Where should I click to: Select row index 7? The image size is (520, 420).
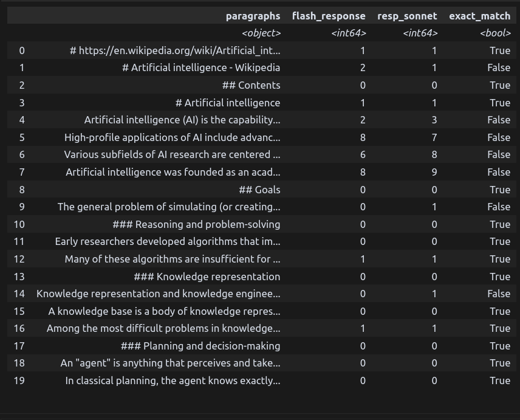coord(22,172)
